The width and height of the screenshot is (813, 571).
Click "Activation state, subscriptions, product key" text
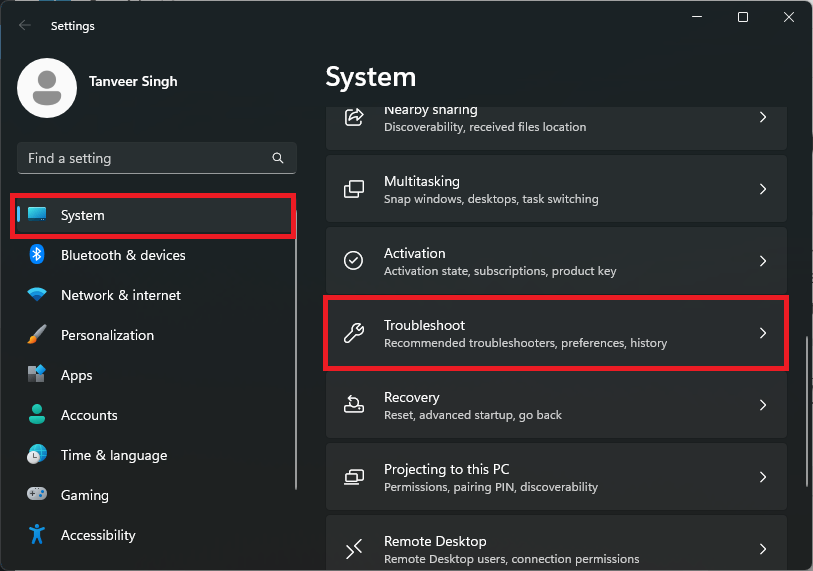[x=500, y=271]
